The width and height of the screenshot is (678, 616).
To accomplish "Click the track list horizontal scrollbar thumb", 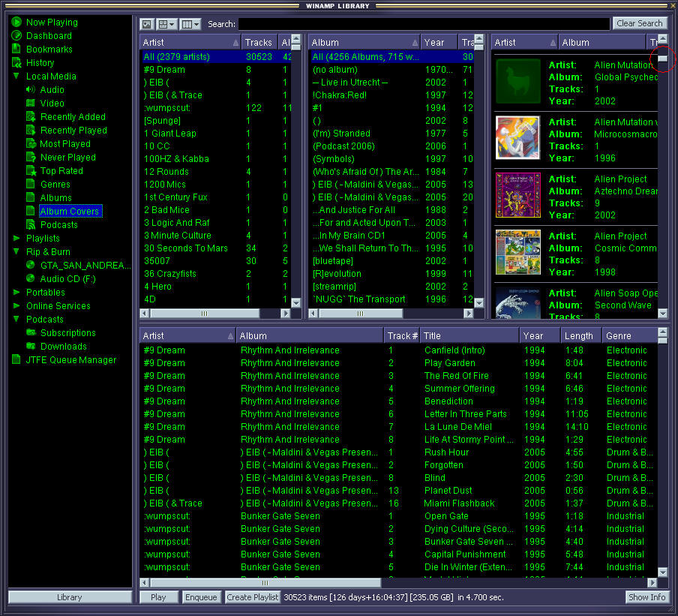I will 265,583.
